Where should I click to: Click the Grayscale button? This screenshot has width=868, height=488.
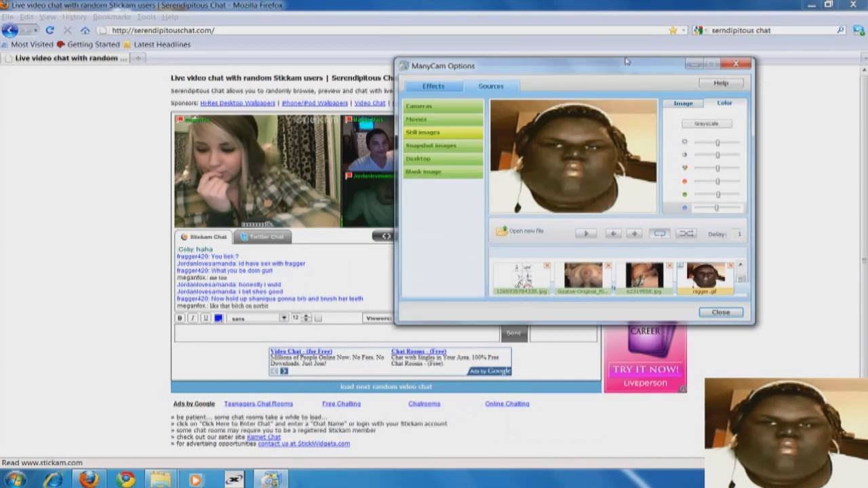tap(706, 123)
